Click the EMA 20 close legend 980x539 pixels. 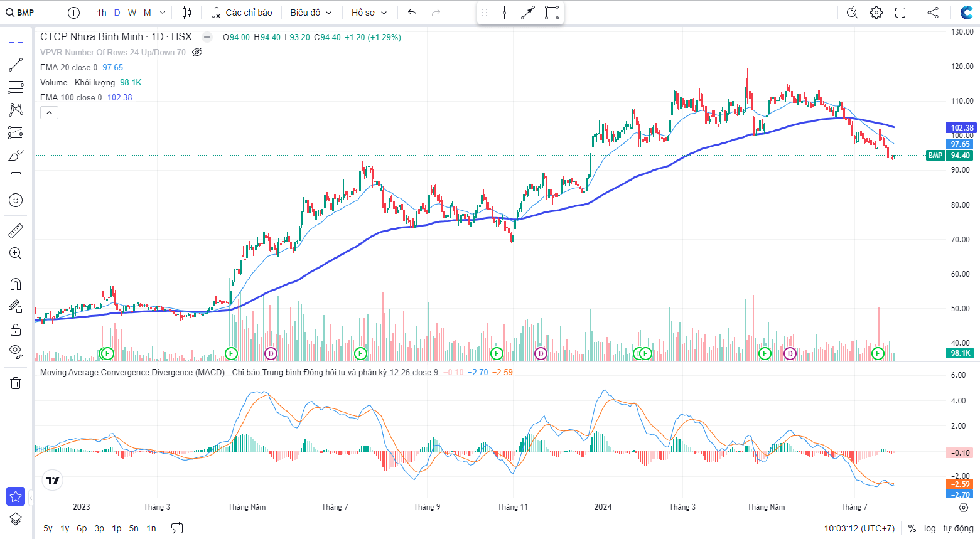(68, 67)
